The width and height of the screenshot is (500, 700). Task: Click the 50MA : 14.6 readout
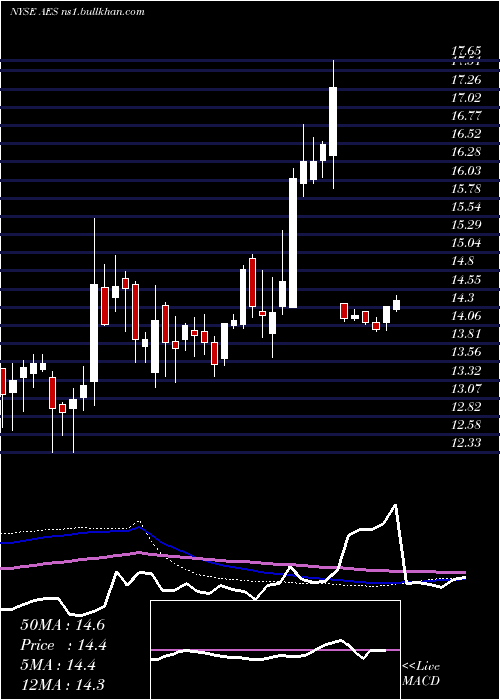tap(62, 625)
